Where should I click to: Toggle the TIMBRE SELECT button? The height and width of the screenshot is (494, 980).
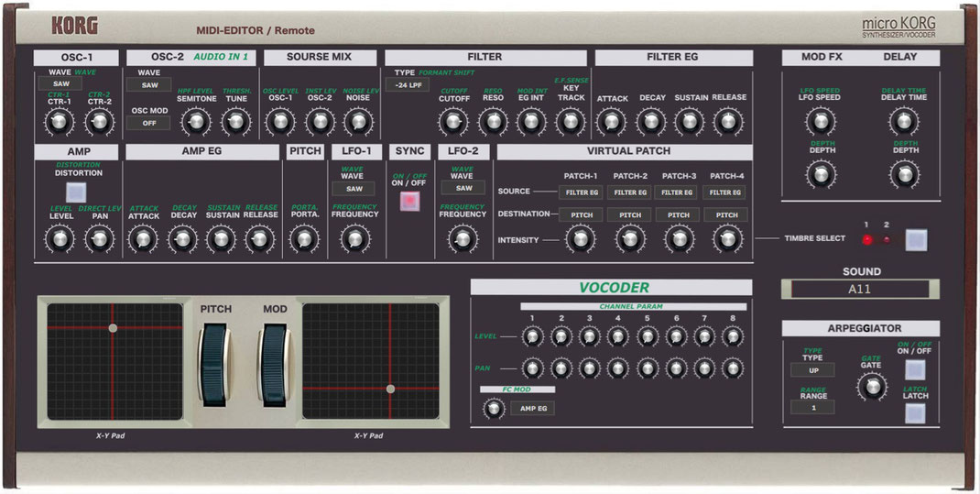[916, 239]
